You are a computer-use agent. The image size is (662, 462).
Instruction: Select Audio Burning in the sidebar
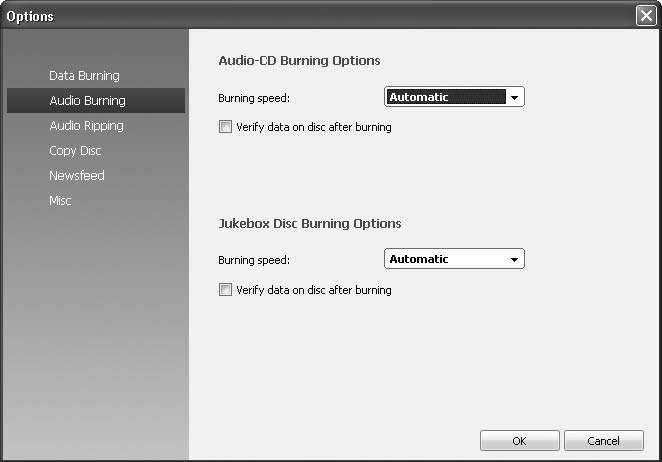coord(87,101)
